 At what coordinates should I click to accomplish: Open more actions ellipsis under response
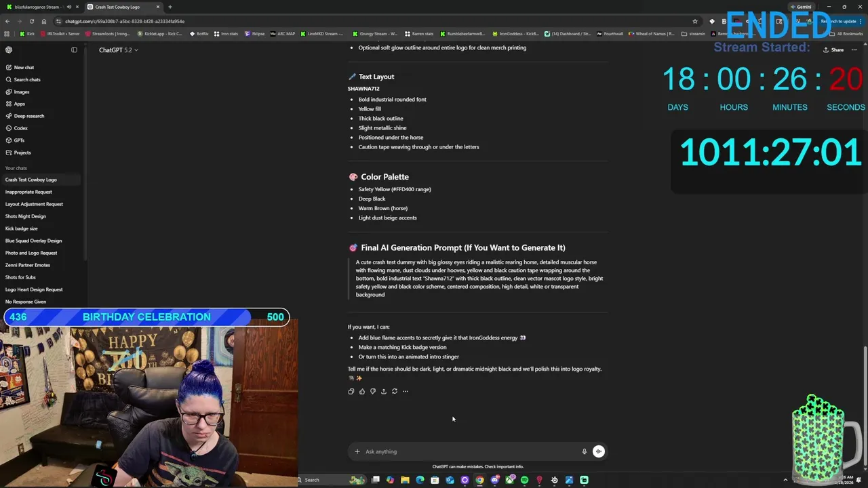pyautogui.click(x=405, y=391)
